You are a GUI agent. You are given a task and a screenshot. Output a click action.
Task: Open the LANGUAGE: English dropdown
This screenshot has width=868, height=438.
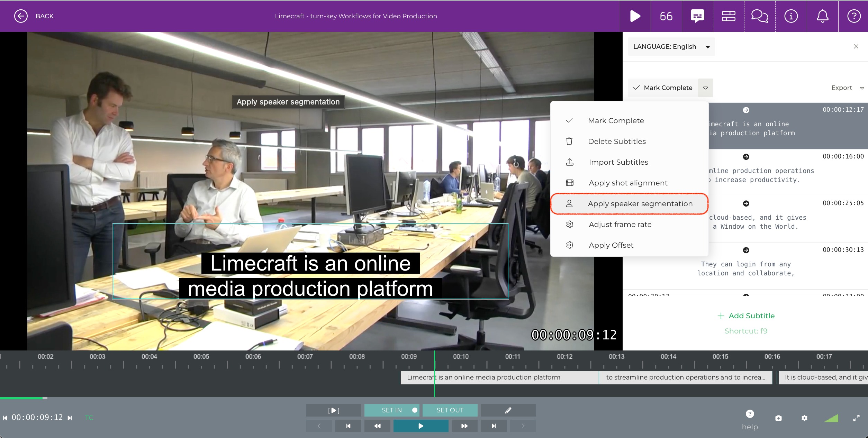tap(671, 46)
